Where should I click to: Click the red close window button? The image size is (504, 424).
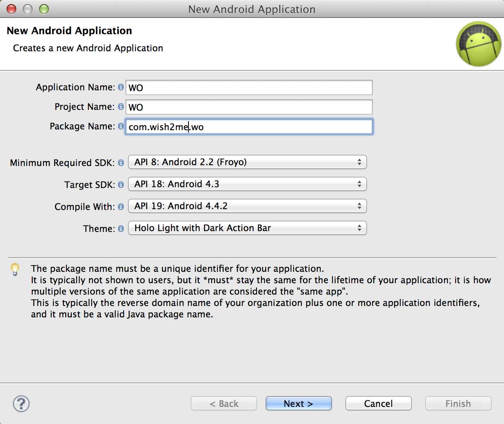(x=11, y=9)
